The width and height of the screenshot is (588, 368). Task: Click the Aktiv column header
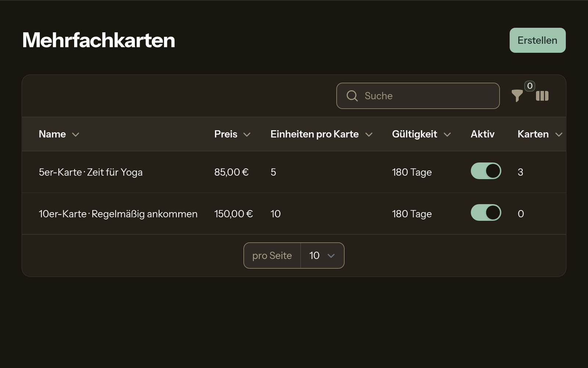click(483, 134)
